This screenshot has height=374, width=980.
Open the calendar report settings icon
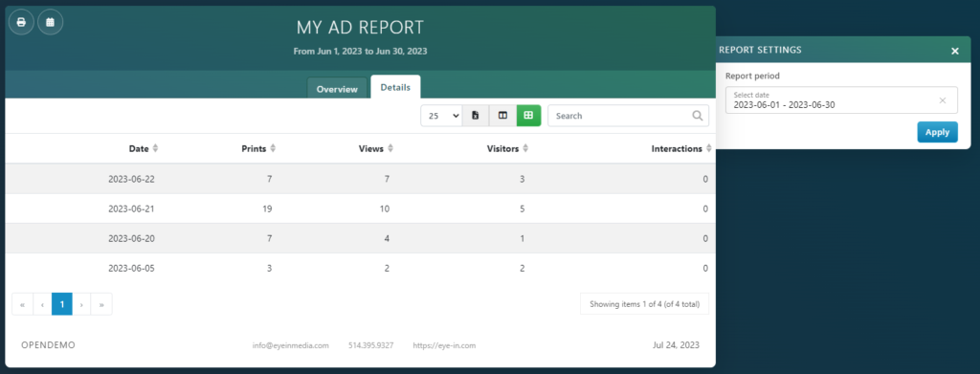point(50,22)
